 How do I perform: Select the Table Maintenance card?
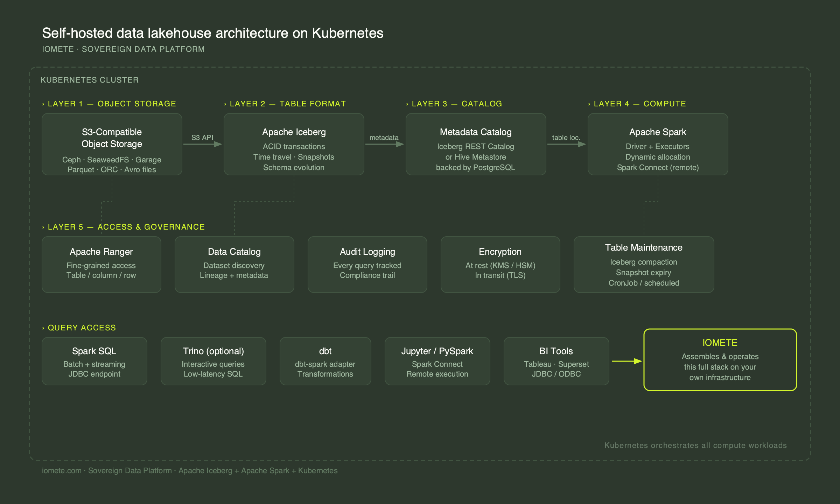(644, 265)
